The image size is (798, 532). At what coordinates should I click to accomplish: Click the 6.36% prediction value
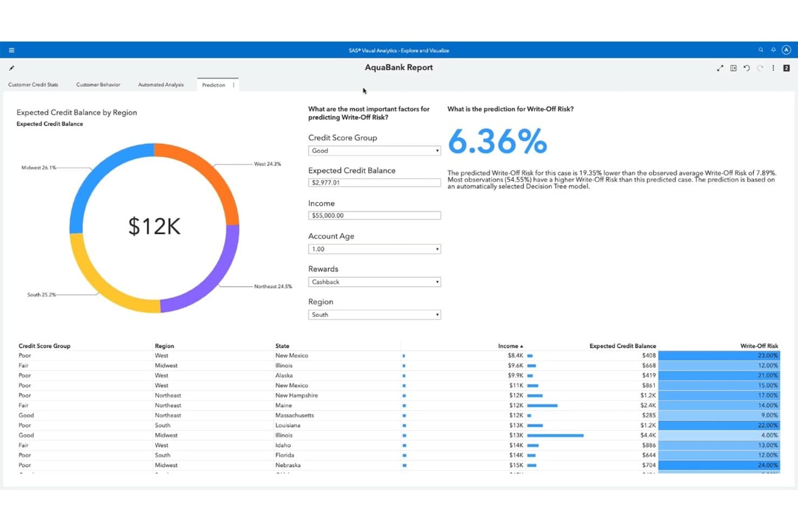pyautogui.click(x=497, y=142)
